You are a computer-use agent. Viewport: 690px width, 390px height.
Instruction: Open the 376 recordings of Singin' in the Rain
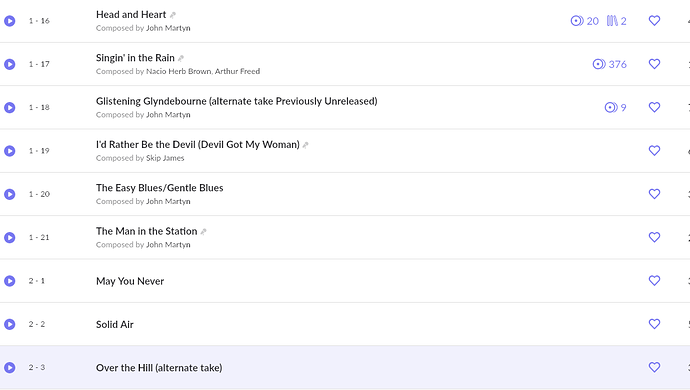pos(609,64)
